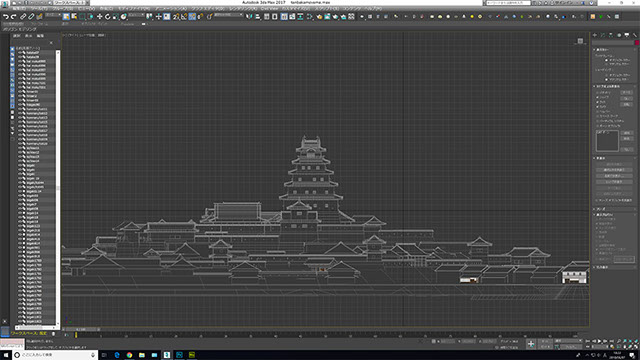Image resolution: width=640 pixels, height=360 pixels.
Task: Switch to the Modify command panel tab
Action: click(603, 36)
